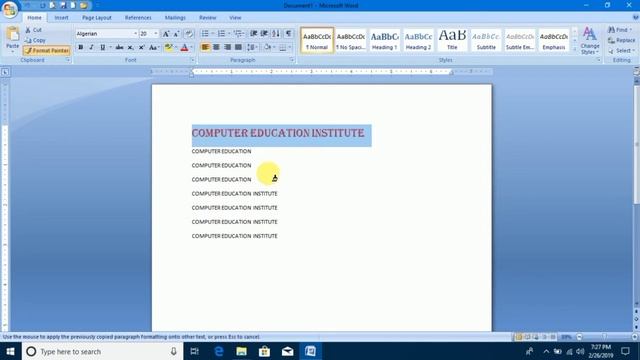The height and width of the screenshot is (360, 640).
Task: Switch to the References tab
Action: pos(138,18)
